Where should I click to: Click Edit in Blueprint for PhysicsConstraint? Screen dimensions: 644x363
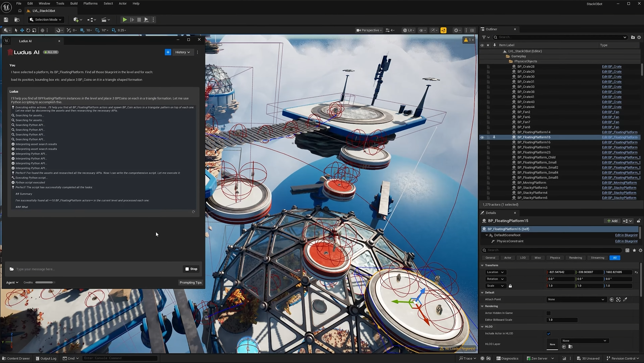(x=626, y=241)
